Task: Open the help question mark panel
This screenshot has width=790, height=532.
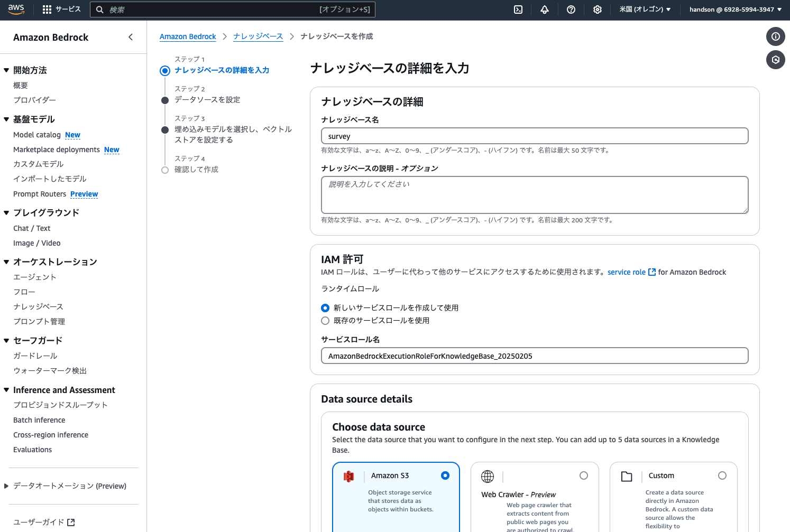Action: 571,9
